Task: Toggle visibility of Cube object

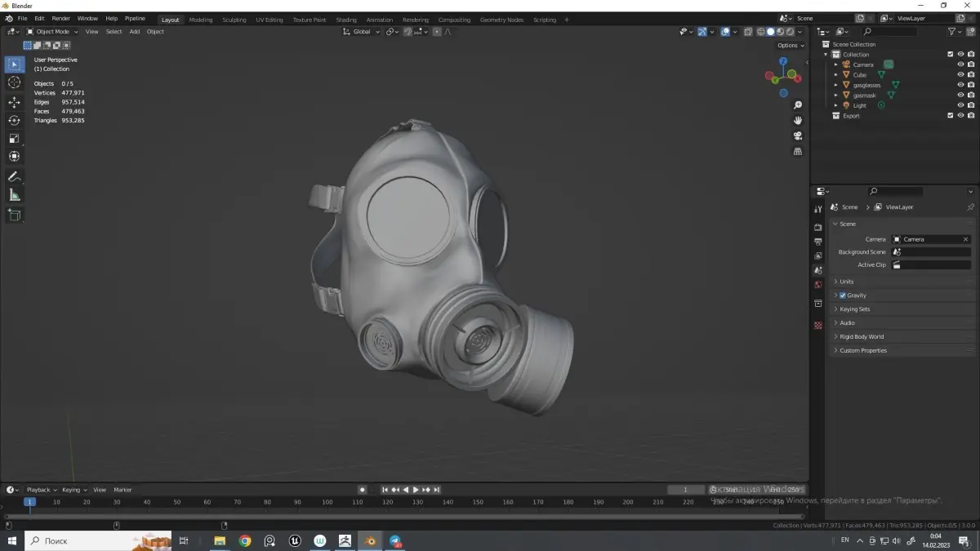Action: (960, 74)
